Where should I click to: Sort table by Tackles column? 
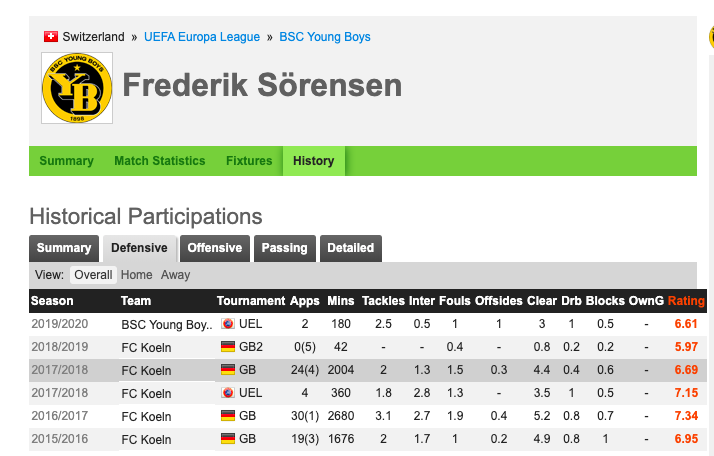tap(383, 301)
